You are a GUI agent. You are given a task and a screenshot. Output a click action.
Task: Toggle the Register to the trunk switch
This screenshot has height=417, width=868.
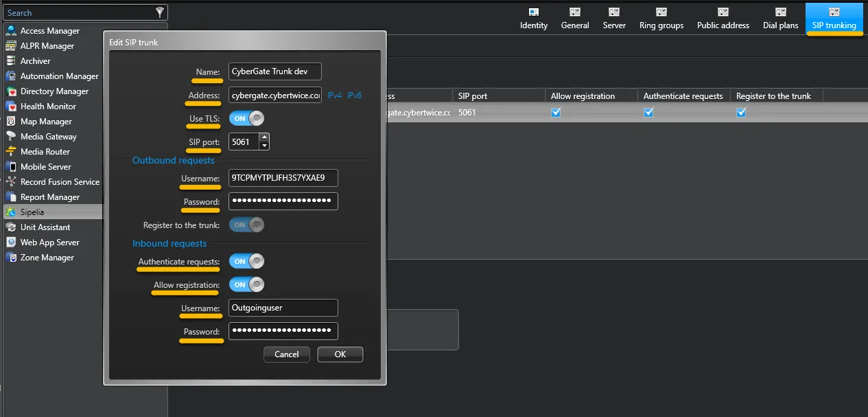click(x=246, y=225)
